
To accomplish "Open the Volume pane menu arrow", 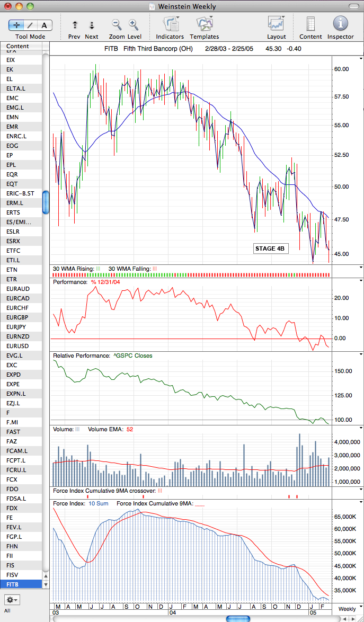I will [361, 428].
